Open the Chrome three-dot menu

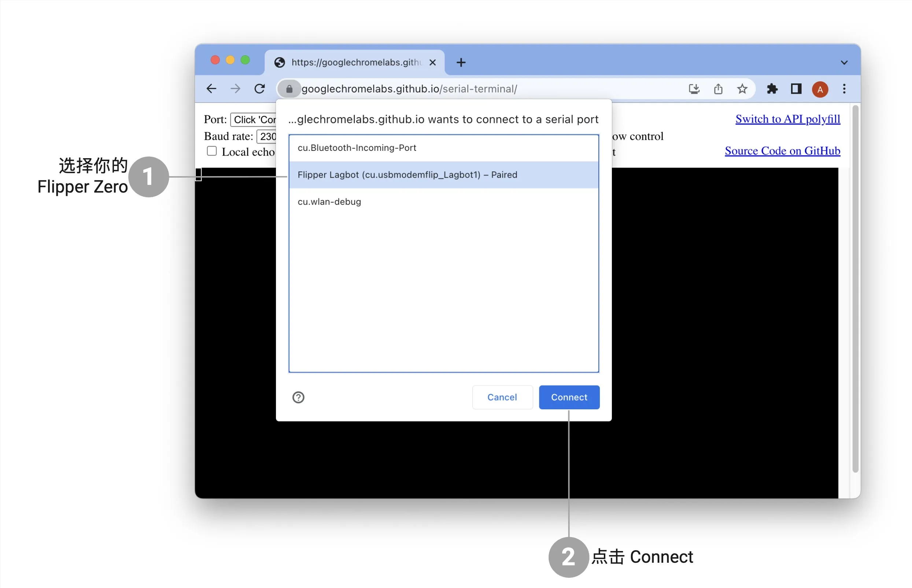click(x=844, y=89)
